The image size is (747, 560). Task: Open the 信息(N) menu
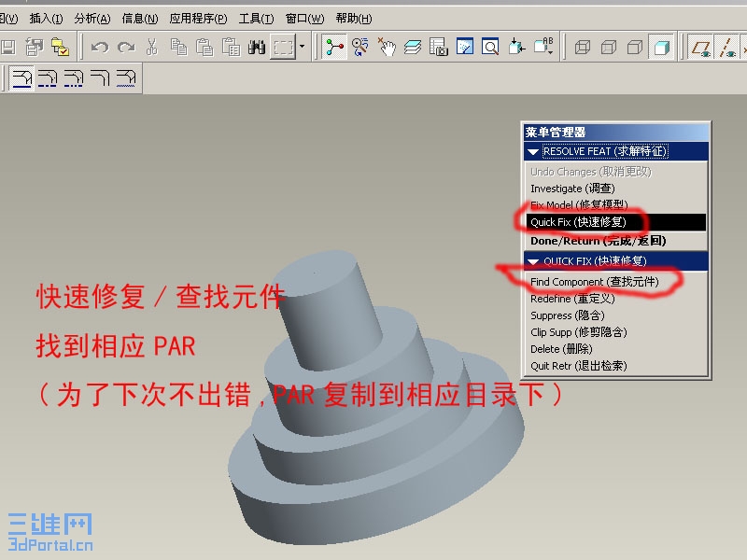click(x=139, y=19)
